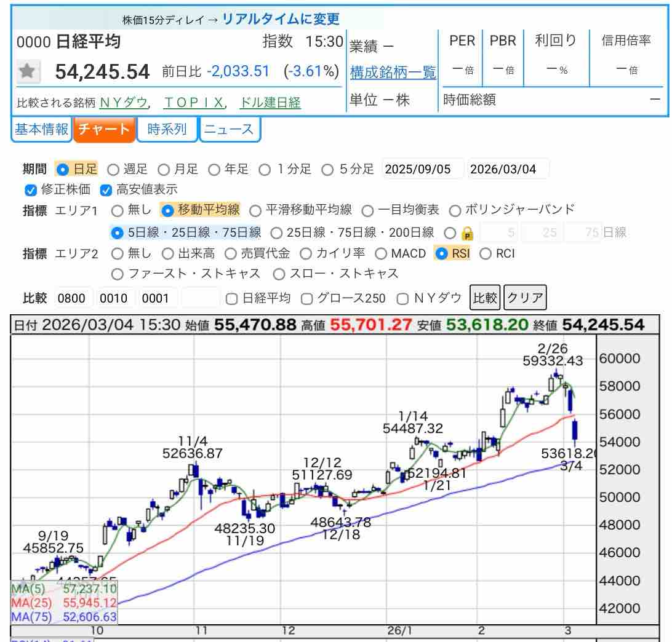This screenshot has height=642, width=672.
Task: Select 一目均衡表 for area 1
Action: (x=367, y=211)
